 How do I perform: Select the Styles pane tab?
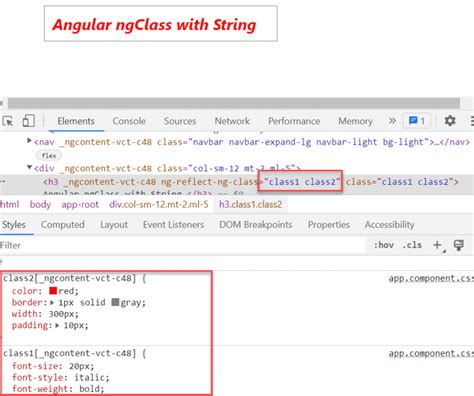(14, 225)
